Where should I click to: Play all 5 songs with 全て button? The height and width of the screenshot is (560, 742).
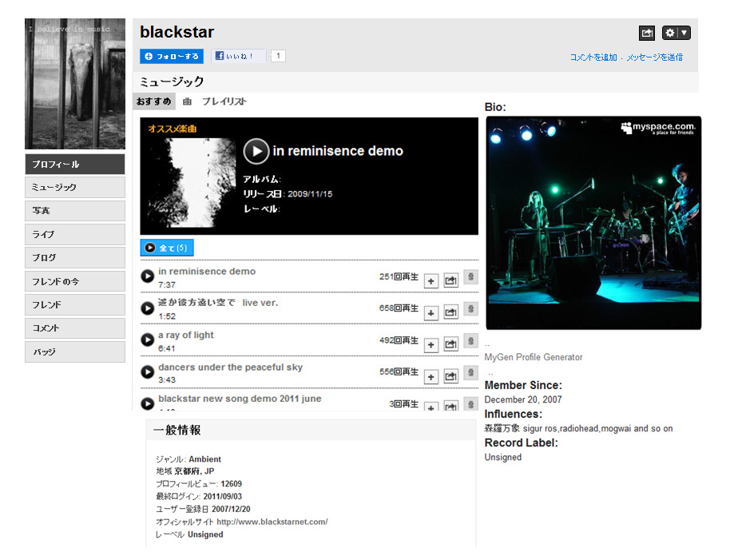pyautogui.click(x=167, y=248)
